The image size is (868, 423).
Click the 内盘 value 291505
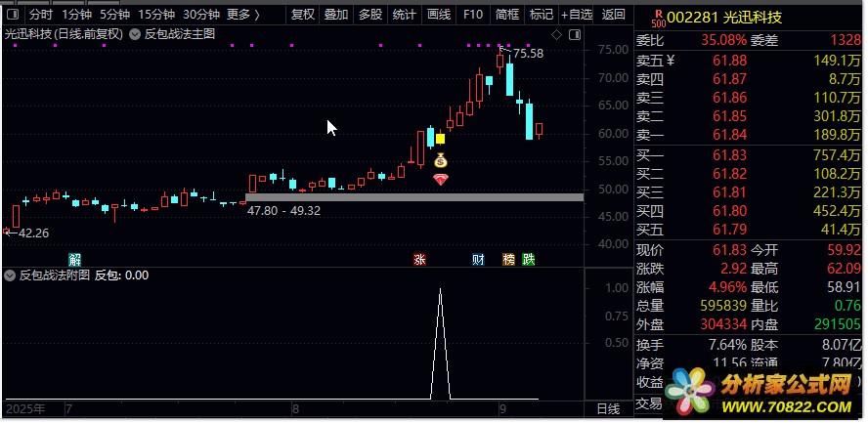838,324
